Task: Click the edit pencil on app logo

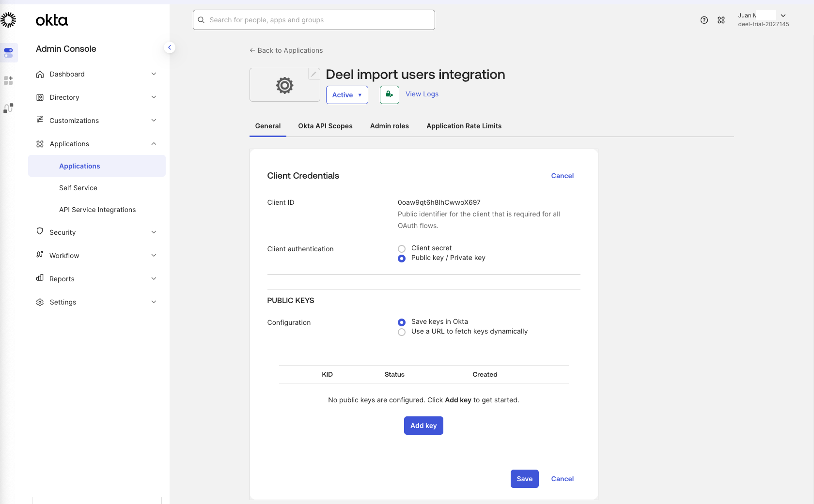Action: [313, 74]
